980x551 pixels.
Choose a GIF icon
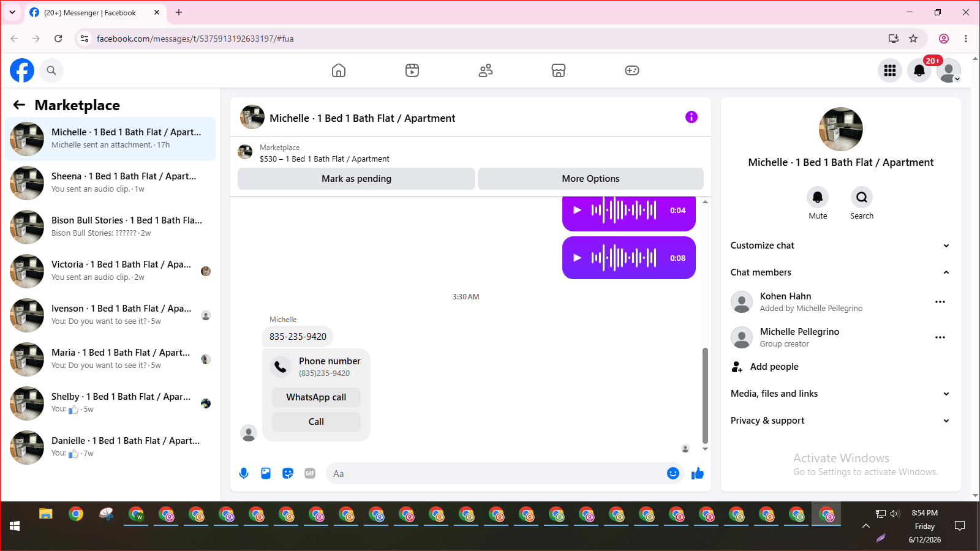[310, 473]
